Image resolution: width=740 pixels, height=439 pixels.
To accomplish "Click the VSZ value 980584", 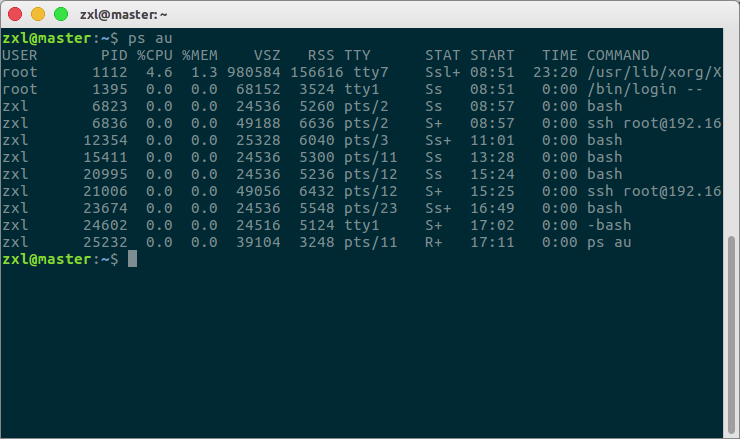I will [254, 72].
